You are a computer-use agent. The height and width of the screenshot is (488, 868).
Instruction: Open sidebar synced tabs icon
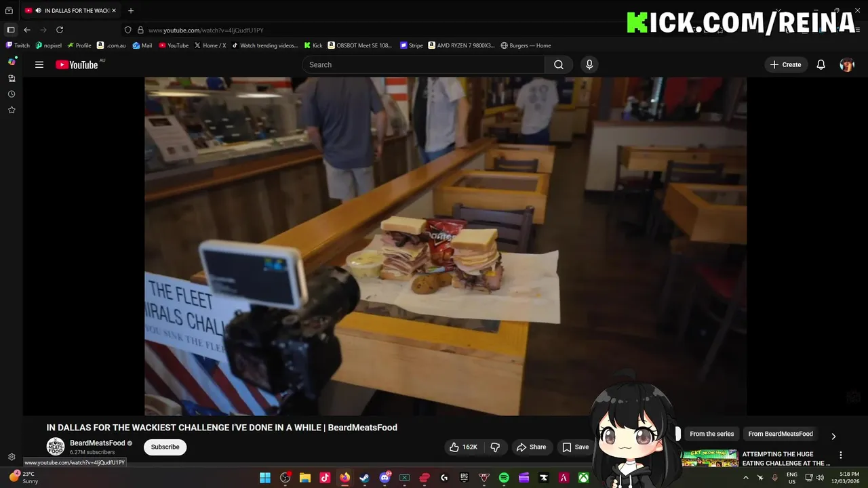pyautogui.click(x=12, y=79)
